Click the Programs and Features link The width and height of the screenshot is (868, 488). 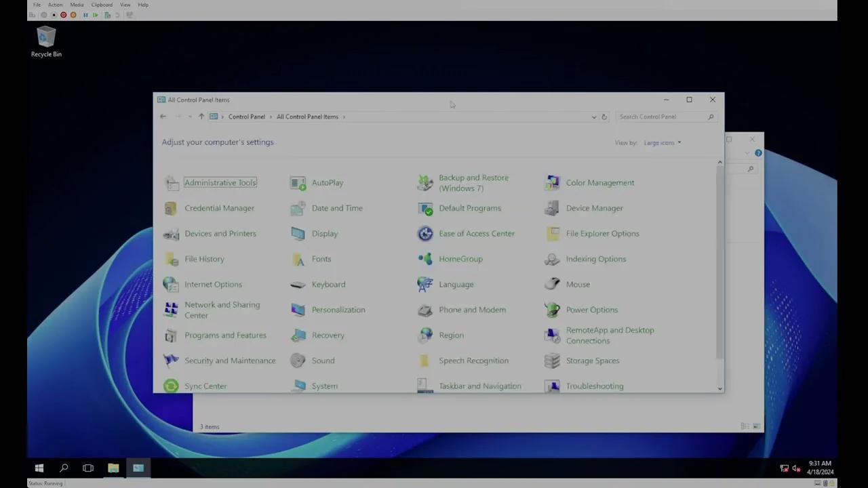pos(225,335)
